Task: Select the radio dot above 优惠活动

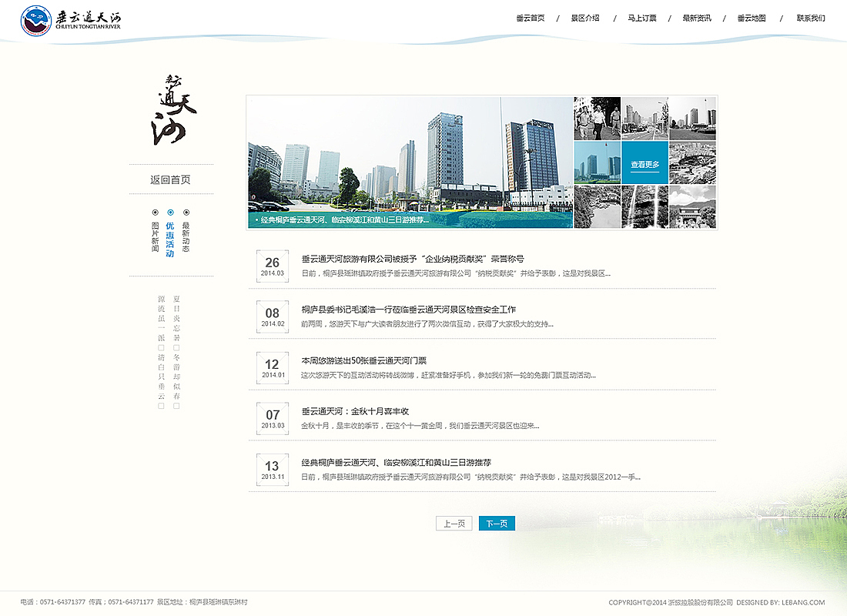Action: click(170, 213)
